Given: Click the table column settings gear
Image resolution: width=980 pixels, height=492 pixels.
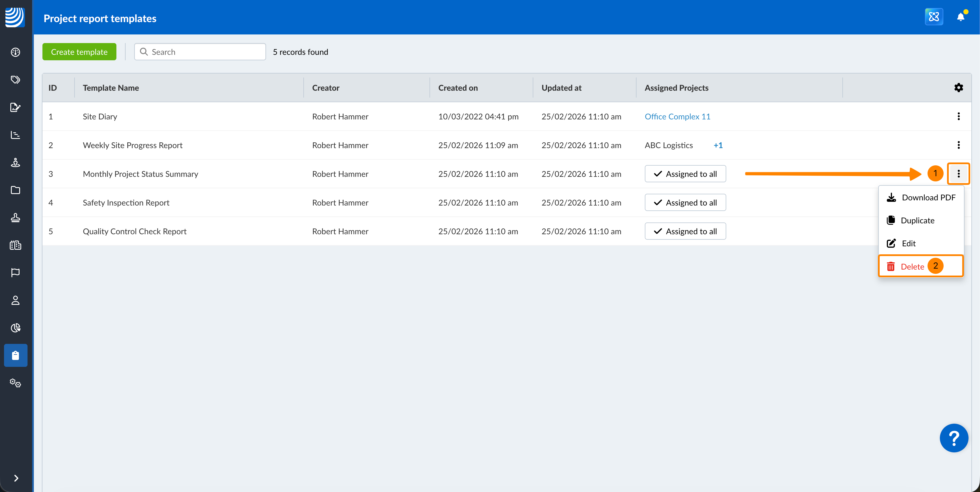Looking at the screenshot, I should click(958, 88).
